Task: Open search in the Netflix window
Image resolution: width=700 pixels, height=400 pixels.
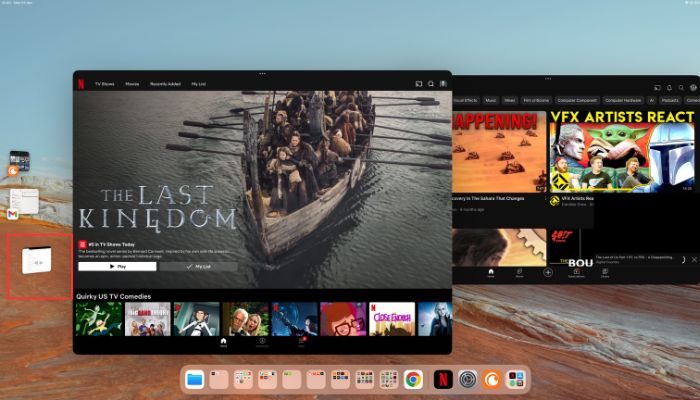Action: click(431, 84)
